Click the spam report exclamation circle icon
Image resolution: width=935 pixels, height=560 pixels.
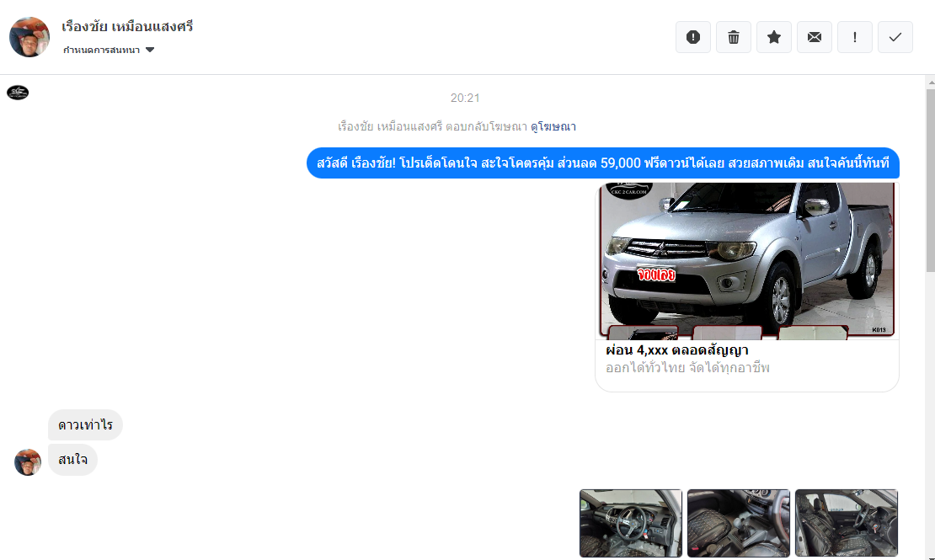click(693, 37)
